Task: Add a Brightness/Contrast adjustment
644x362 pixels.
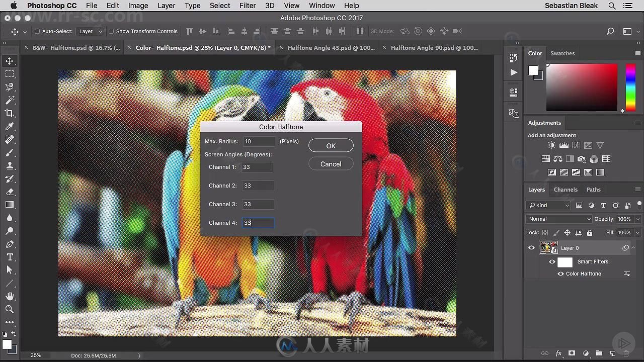Action: (x=551, y=145)
